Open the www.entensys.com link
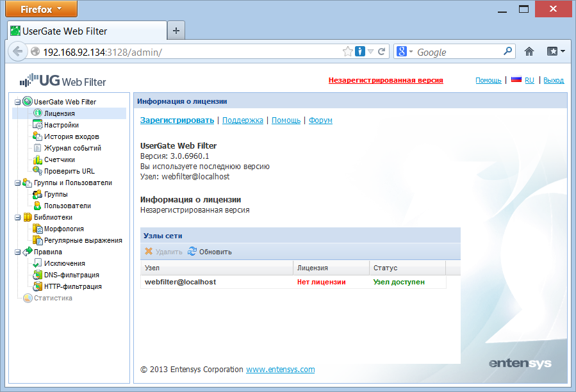 (x=280, y=369)
